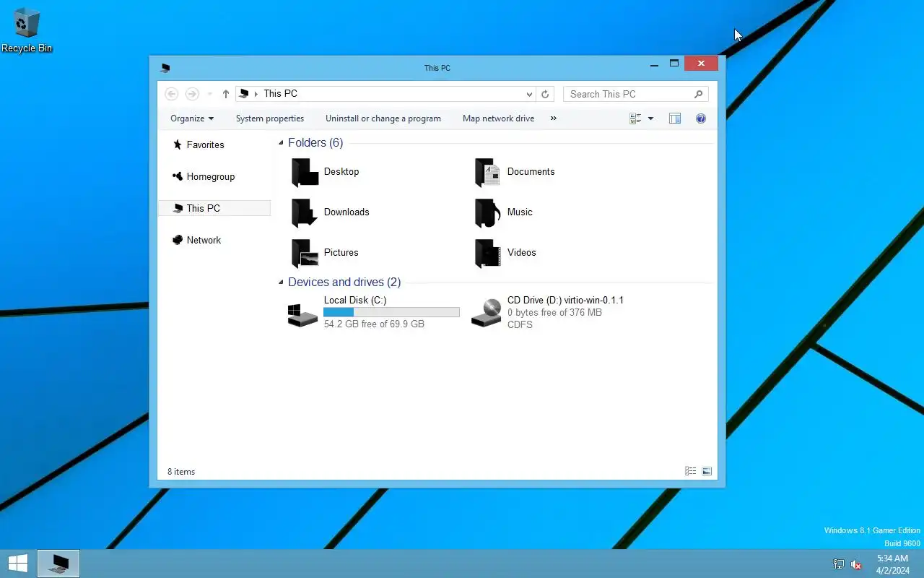The height and width of the screenshot is (578, 924).
Task: Click 'CD Drive (D:) virtio-win-0.1.1' label
Action: click(565, 300)
